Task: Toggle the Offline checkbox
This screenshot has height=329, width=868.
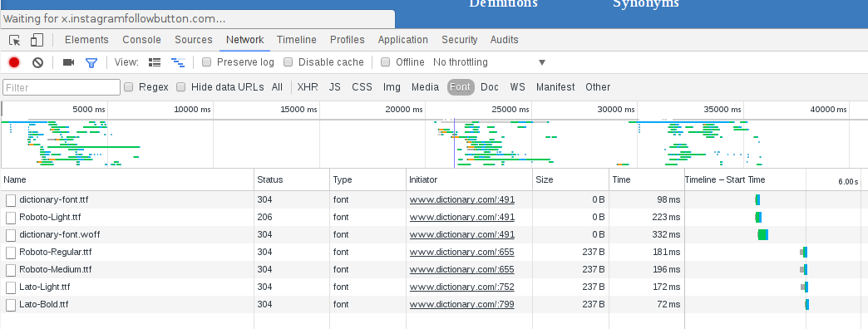Action: (385, 62)
